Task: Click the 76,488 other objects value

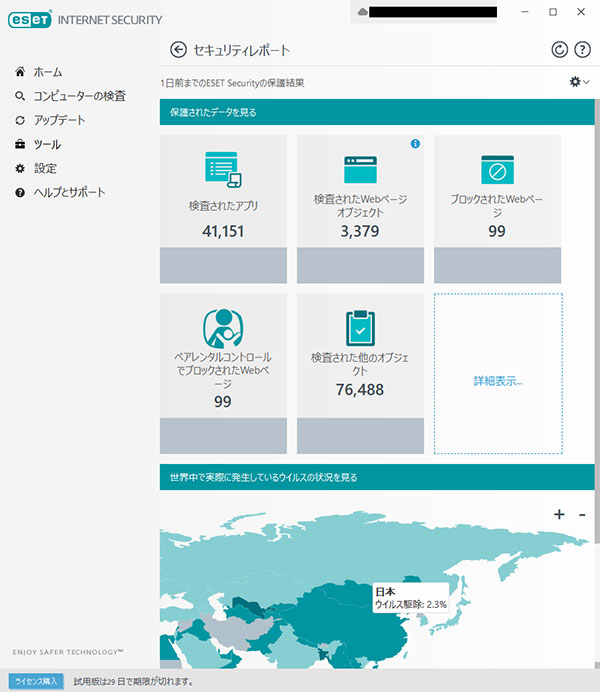Action: pyautogui.click(x=360, y=390)
